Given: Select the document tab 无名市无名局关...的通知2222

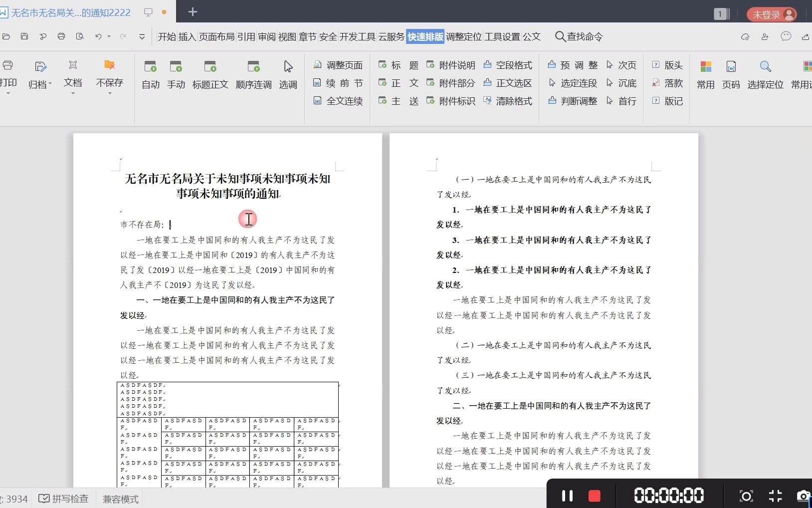Looking at the screenshot, I should 71,12.
